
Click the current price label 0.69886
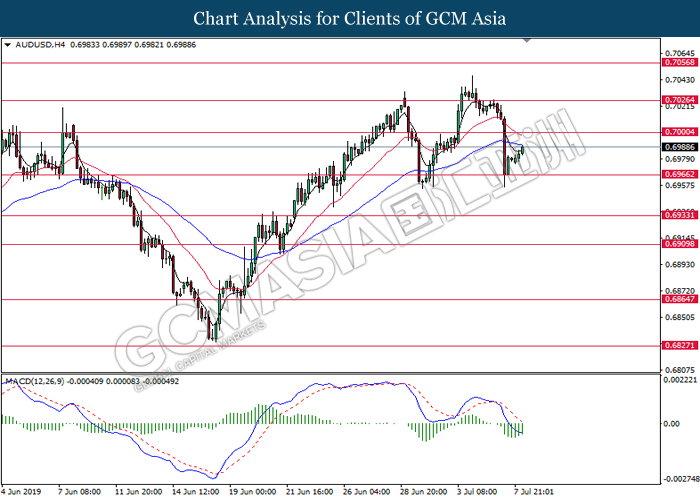coord(680,147)
